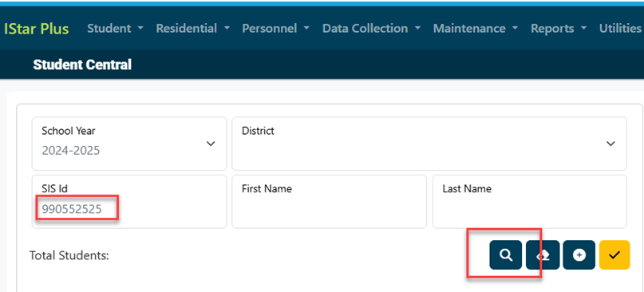This screenshot has height=292, width=644.
Task: Open the Maintenance menu
Action: coord(476,29)
